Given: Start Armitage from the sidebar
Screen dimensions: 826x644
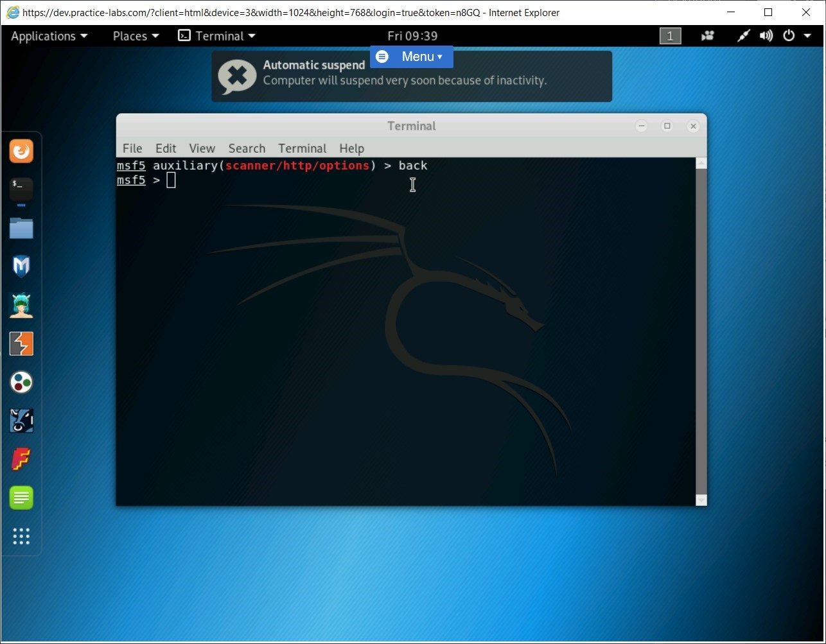Looking at the screenshot, I should [21, 305].
